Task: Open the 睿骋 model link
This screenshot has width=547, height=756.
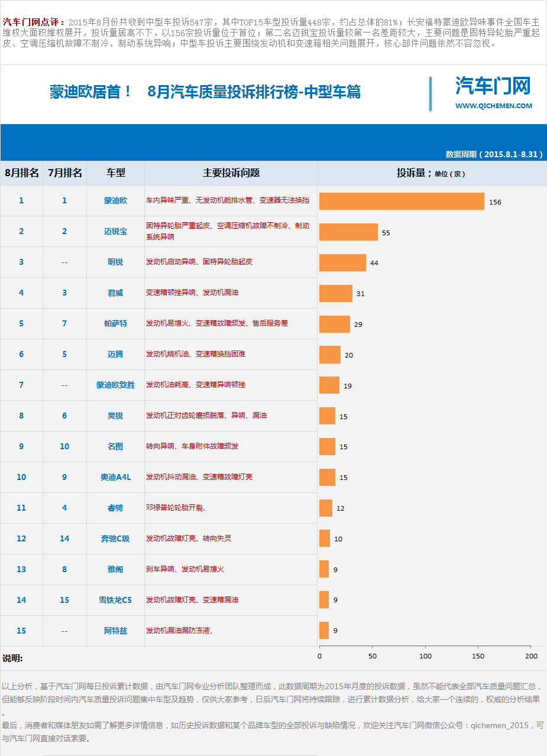Action: [x=116, y=508]
